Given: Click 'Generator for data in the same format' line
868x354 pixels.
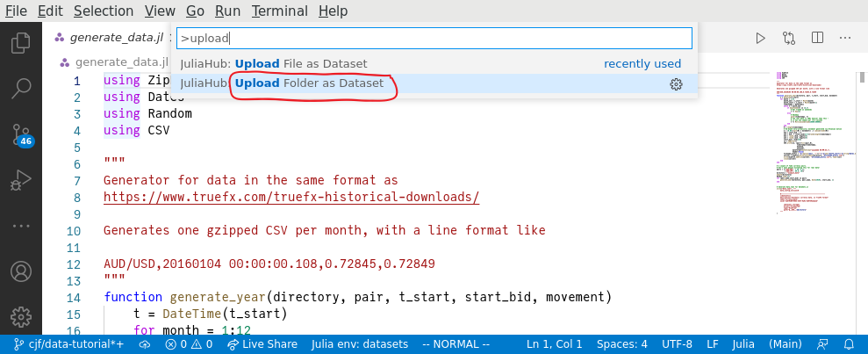Looking at the screenshot, I should pos(251,181).
